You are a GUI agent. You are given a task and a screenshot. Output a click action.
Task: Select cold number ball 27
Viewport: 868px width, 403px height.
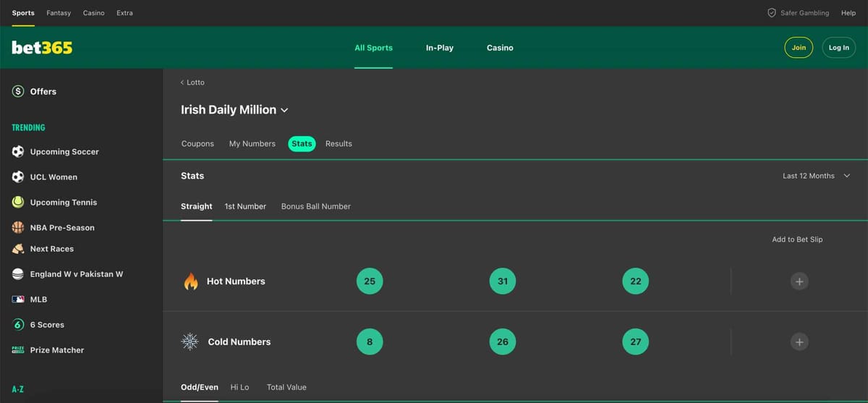(636, 342)
